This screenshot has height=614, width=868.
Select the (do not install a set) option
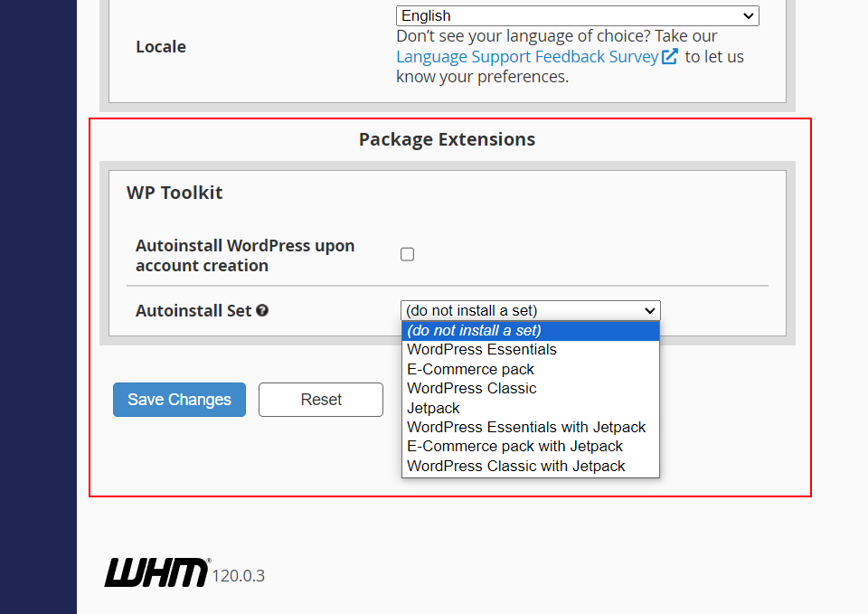(530, 330)
